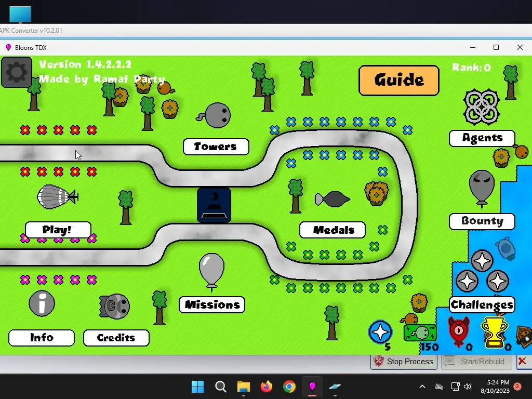This screenshot has height=399, width=532.
Task: Open the Challenges menu
Action: coord(482,304)
